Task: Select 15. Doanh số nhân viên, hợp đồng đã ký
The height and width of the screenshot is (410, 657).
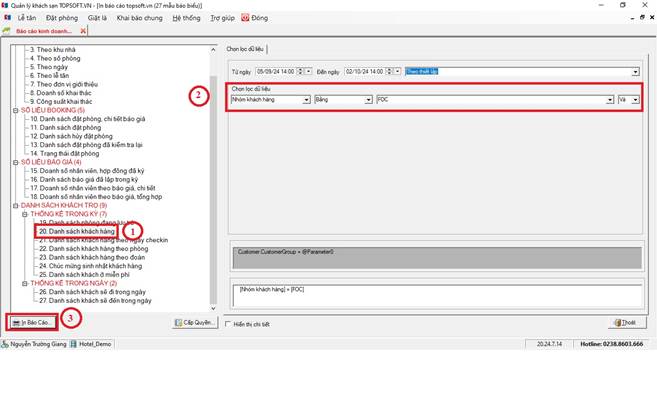Action: (87, 171)
